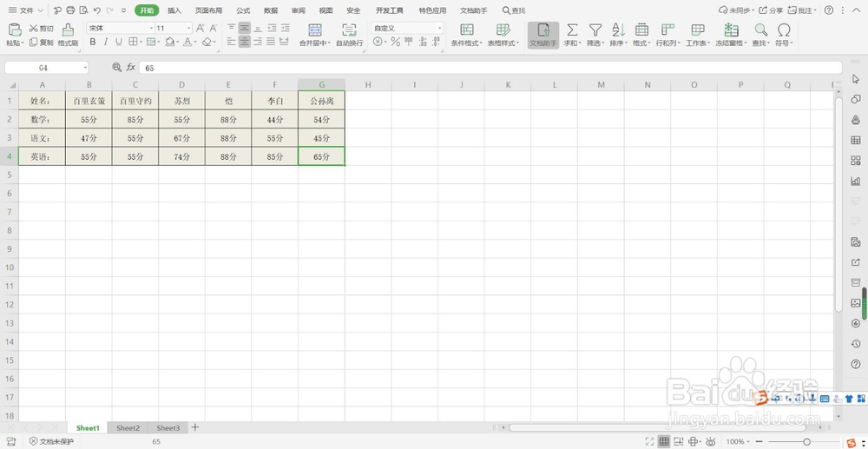Screen dimensions: 868x449
Task: Click the Document Assistant (文档助手) ribbon button
Action: (x=543, y=35)
